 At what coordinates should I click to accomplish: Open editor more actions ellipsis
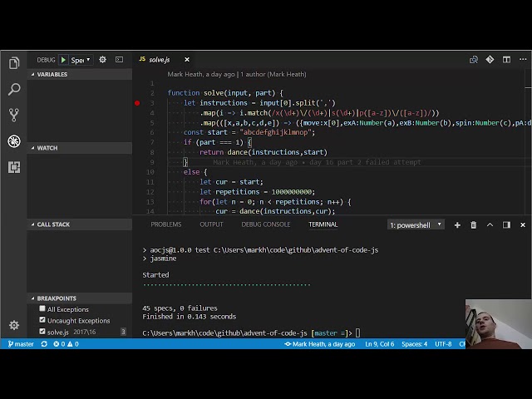click(x=523, y=59)
